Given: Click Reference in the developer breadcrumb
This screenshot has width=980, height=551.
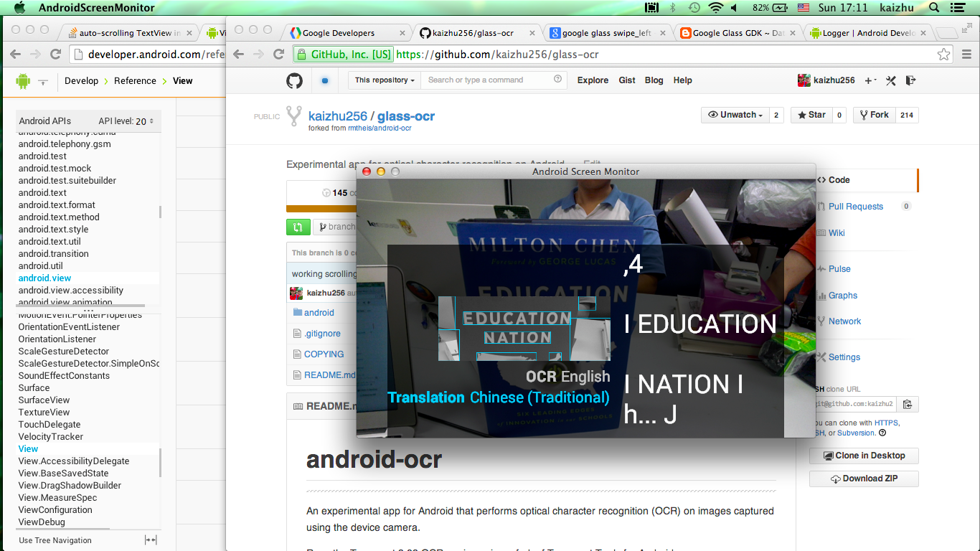Looking at the screenshot, I should click(135, 80).
